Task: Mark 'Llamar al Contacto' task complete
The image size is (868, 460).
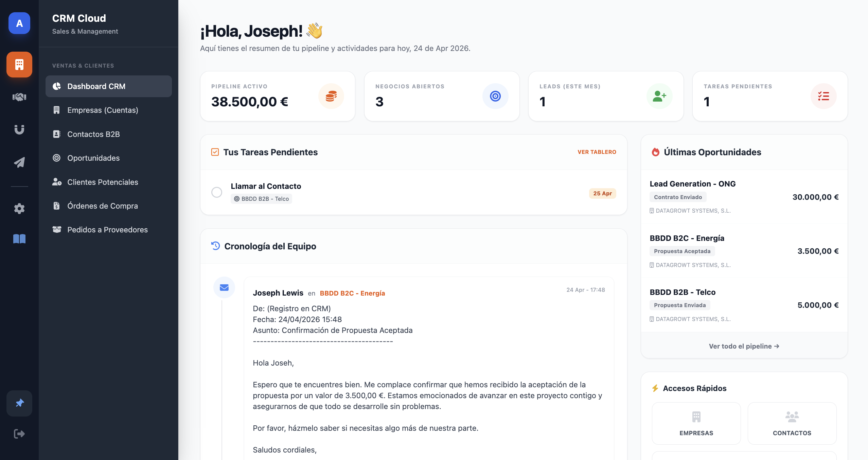Action: [217, 192]
